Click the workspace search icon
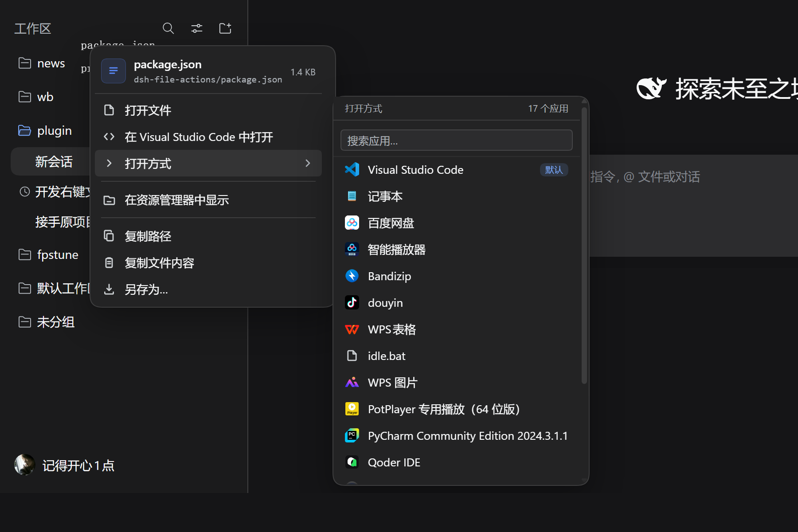 click(x=168, y=28)
